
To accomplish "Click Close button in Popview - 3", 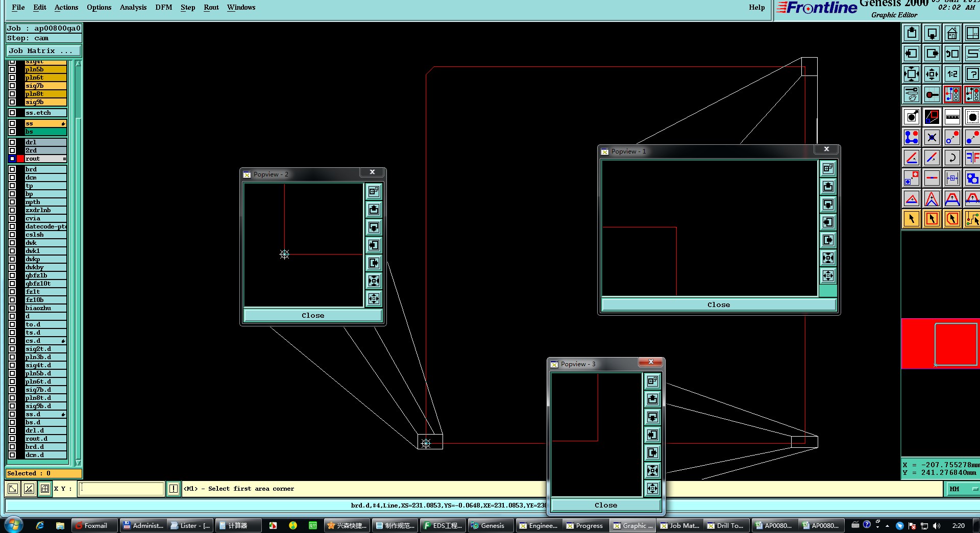I will click(x=606, y=505).
